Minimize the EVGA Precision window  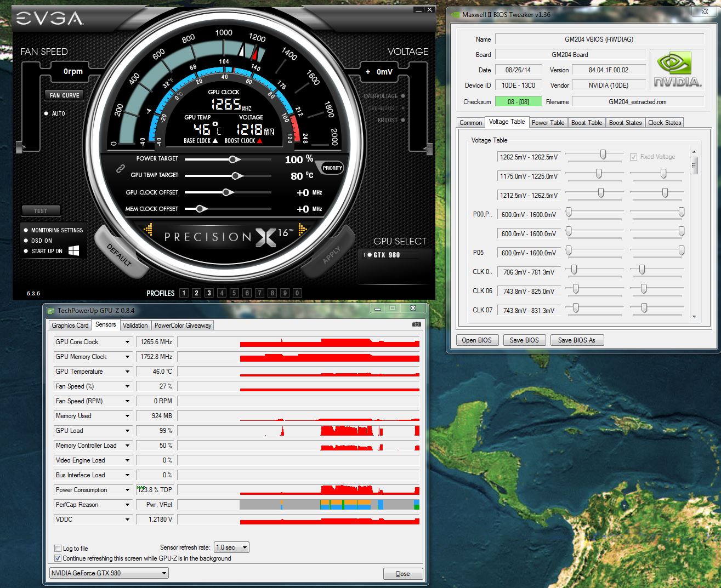tap(419, 10)
